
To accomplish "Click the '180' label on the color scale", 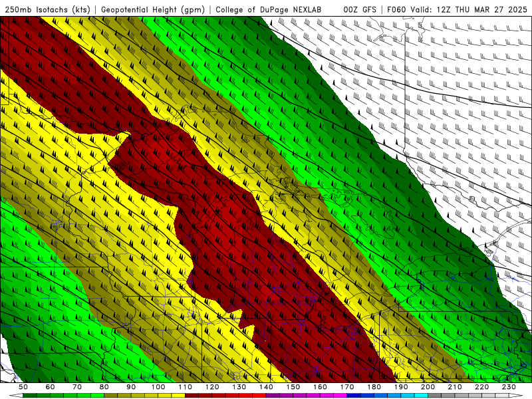I will pos(374,387).
